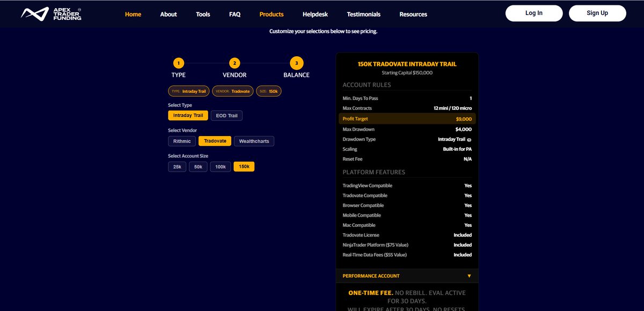Select Tradovate vendor

point(215,141)
